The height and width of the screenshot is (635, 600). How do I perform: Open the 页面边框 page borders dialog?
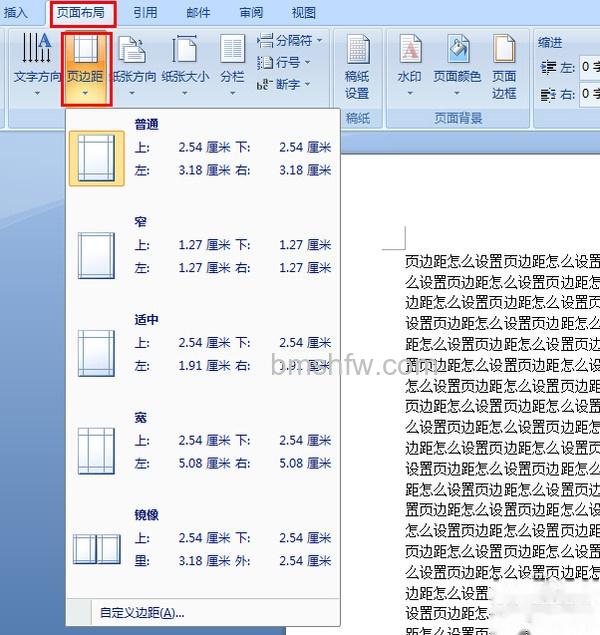pyautogui.click(x=504, y=68)
